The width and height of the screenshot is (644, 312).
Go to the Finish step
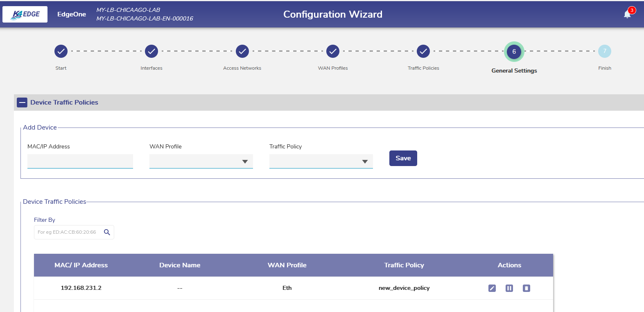click(604, 52)
